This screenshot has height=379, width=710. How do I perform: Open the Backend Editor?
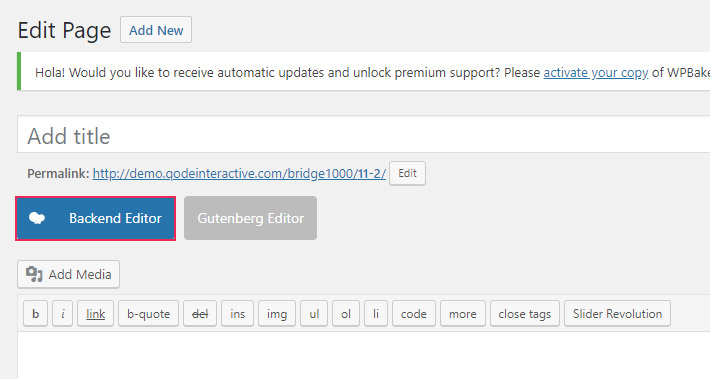click(x=96, y=218)
